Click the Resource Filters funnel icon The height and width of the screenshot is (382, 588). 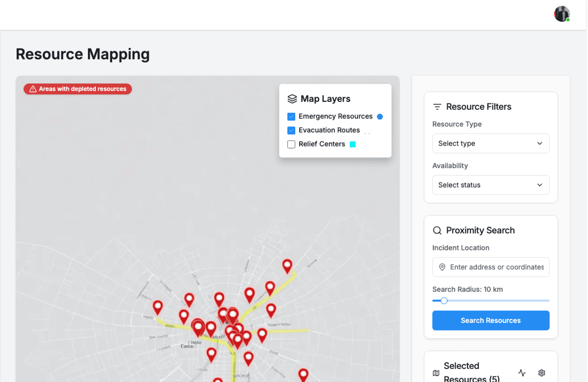(x=437, y=107)
